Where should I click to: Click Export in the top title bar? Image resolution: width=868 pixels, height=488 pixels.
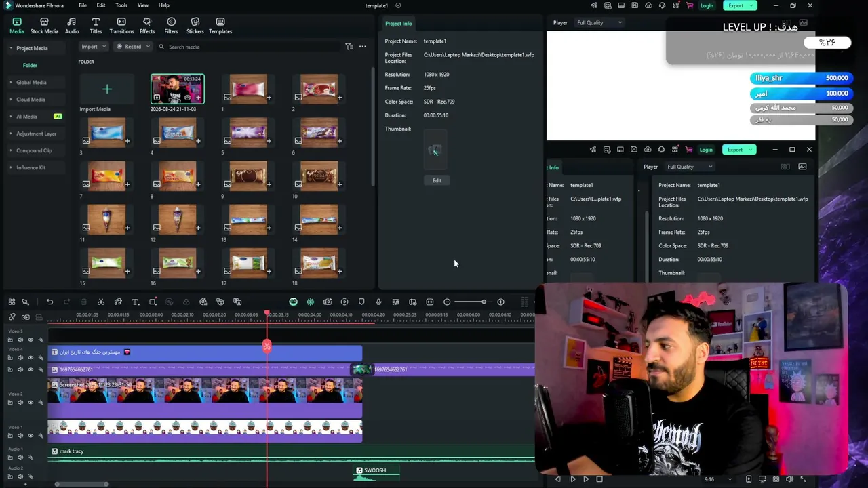coord(739,5)
